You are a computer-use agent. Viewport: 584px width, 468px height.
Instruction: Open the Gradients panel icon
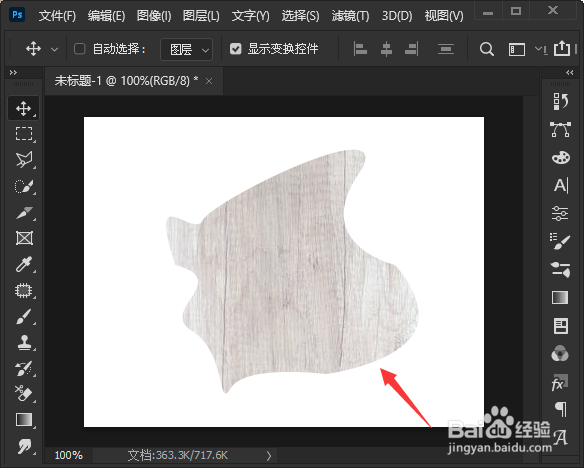click(560, 297)
